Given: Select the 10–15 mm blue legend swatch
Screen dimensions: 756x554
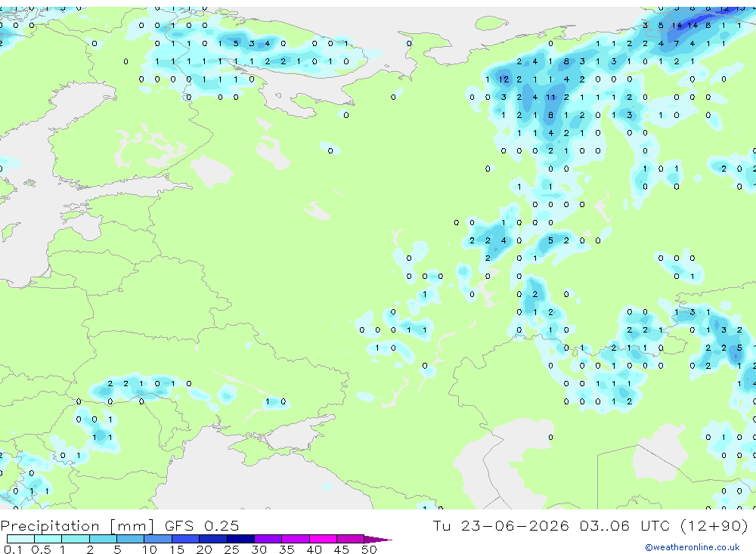Looking at the screenshot, I should click(x=158, y=539).
